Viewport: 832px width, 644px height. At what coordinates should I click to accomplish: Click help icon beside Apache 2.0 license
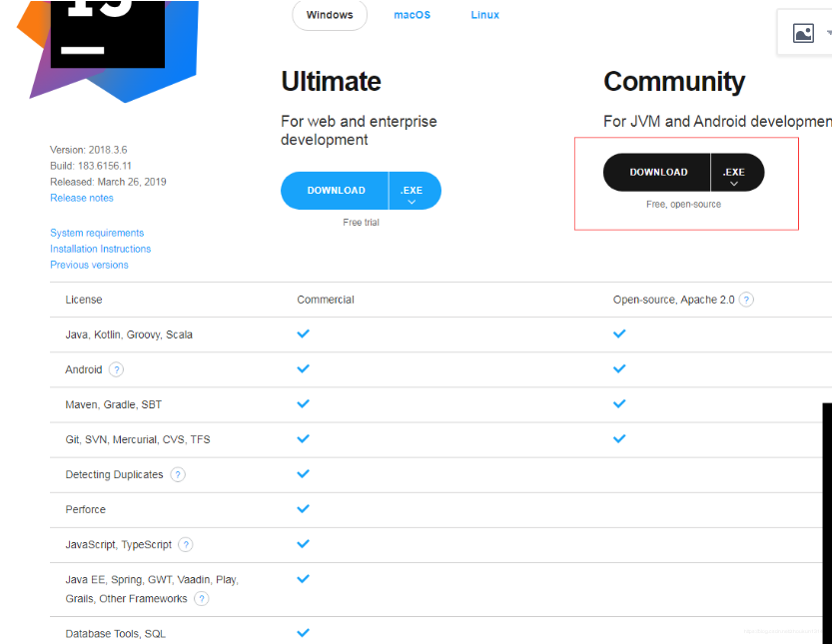[746, 300]
